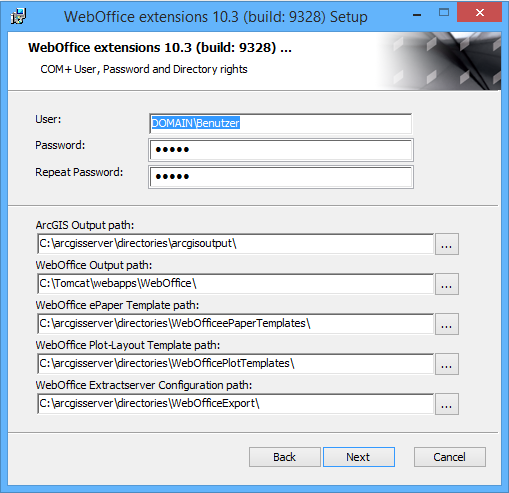This screenshot has width=509, height=493.
Task: Click the bold 'WebOffice extensions 10.3' heading
Action: coord(160,48)
